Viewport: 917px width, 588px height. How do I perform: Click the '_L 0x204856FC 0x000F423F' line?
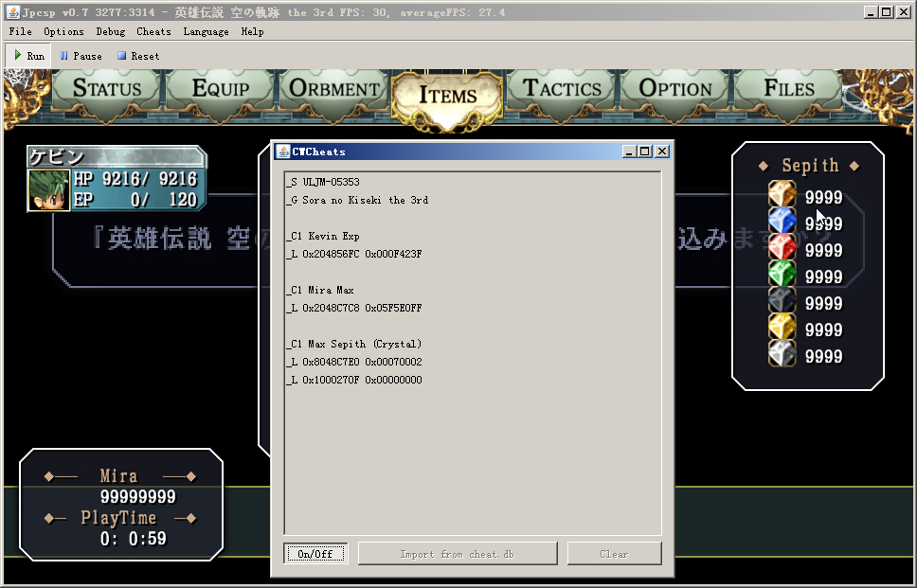point(353,255)
